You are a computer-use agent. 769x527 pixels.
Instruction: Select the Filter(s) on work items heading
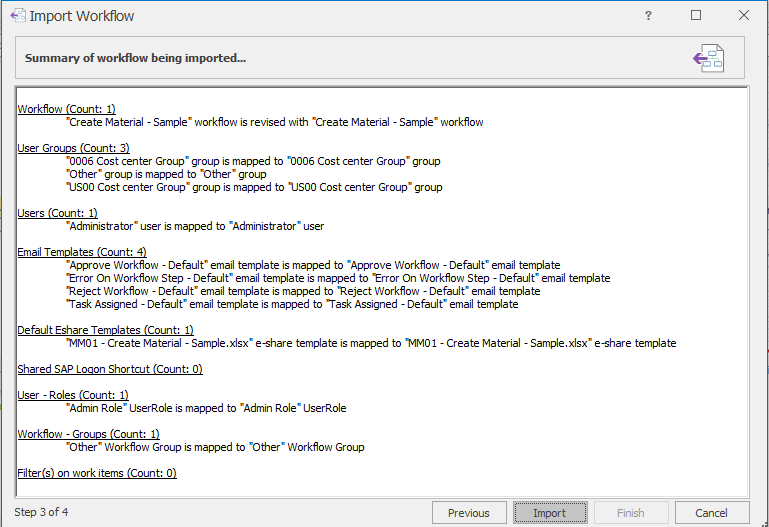point(96,473)
